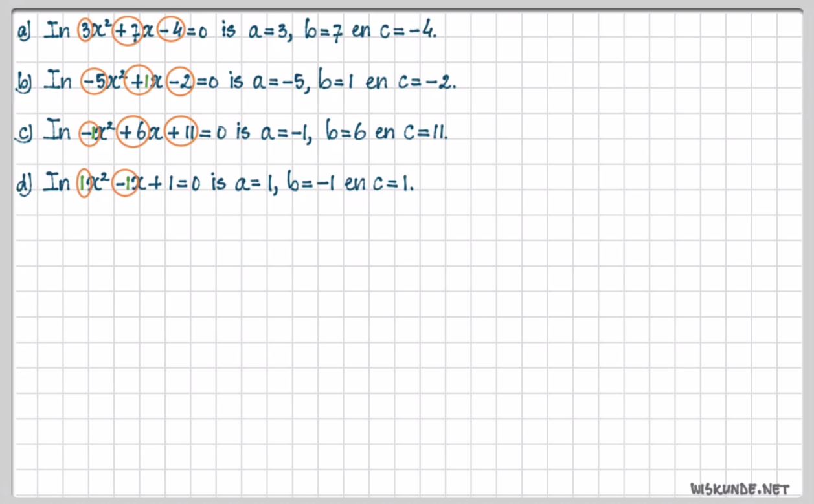Select the circled -2 in equation b
The height and width of the screenshot is (504, 814).
click(x=179, y=83)
